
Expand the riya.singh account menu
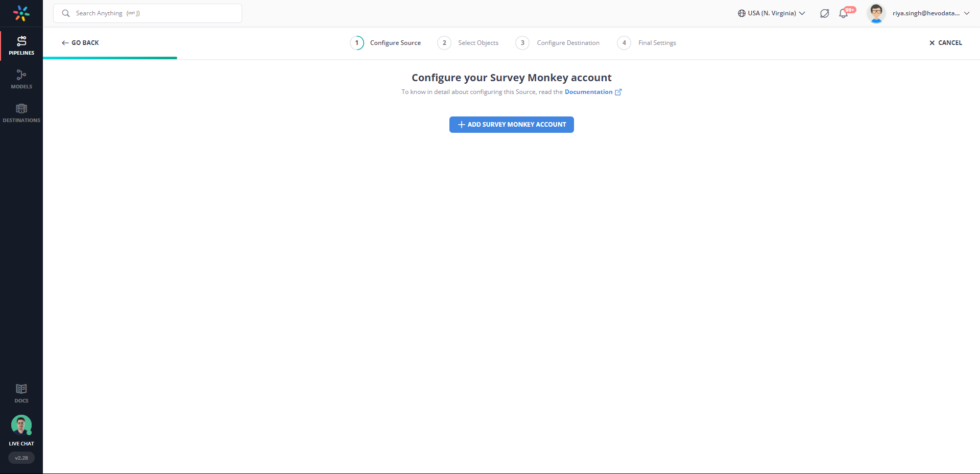(x=930, y=13)
